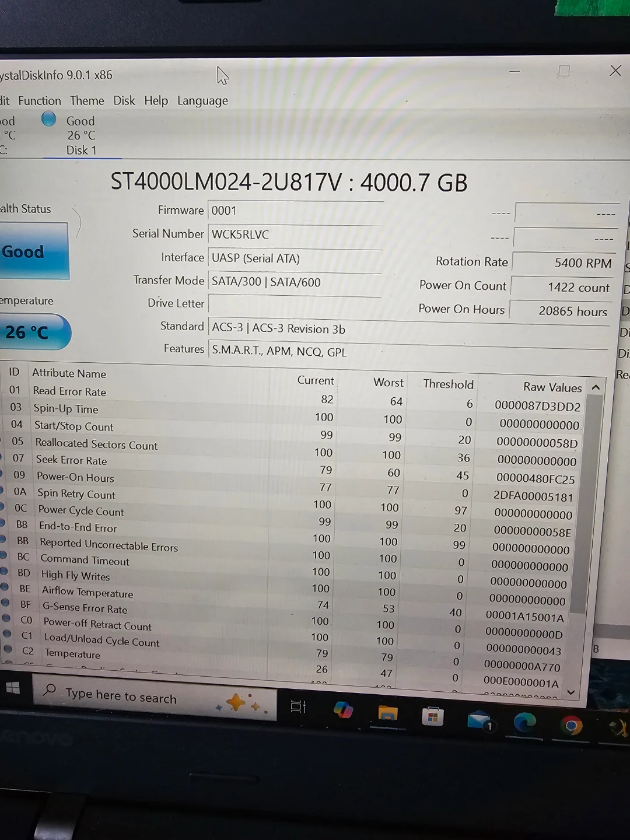This screenshot has height=840, width=630.
Task: Click the Serial Number field
Action: coord(295,234)
